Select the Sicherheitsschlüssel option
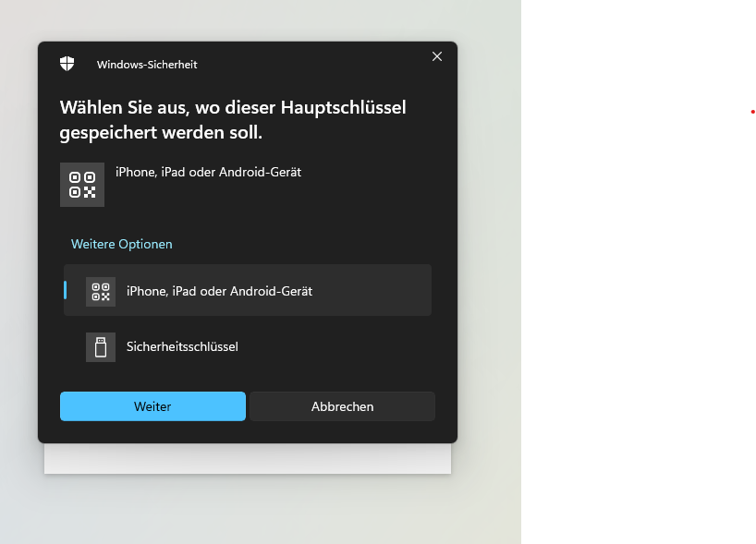 [x=248, y=347]
